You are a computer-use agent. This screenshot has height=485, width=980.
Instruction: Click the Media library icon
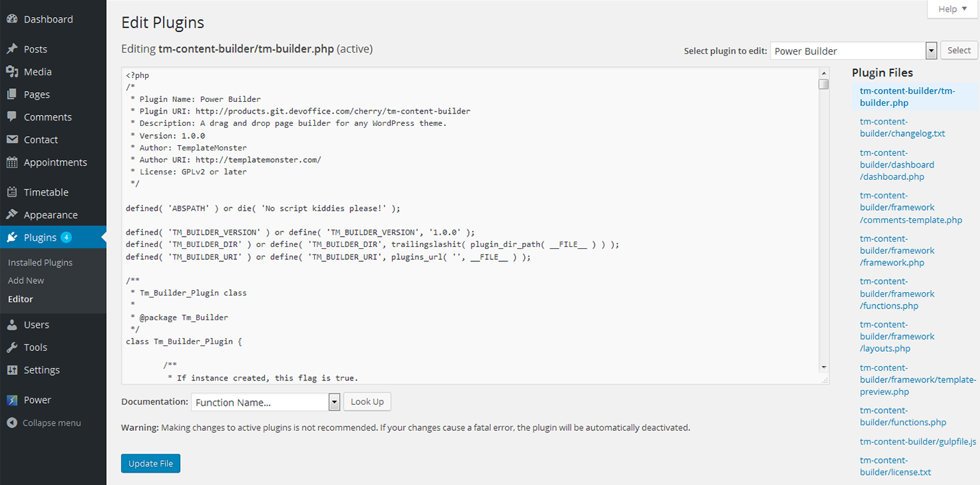[x=12, y=72]
